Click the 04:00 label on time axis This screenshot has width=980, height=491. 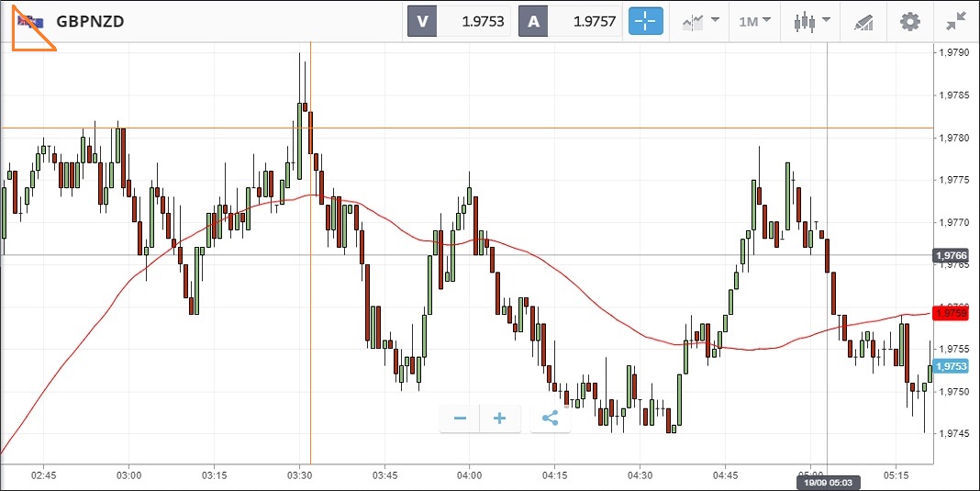point(469,474)
